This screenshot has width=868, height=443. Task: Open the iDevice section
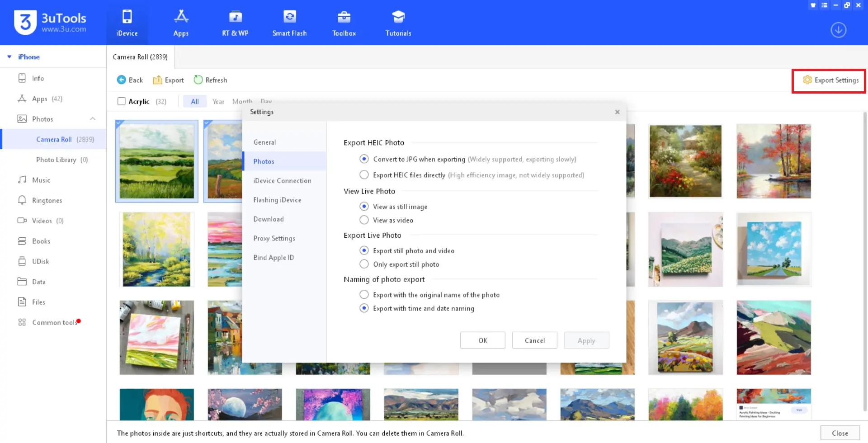pyautogui.click(x=127, y=23)
